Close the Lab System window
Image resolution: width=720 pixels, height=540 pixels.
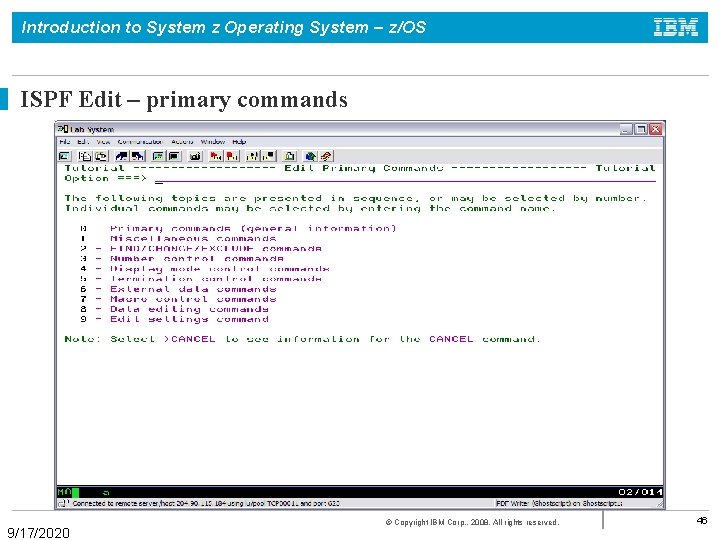pos(656,129)
